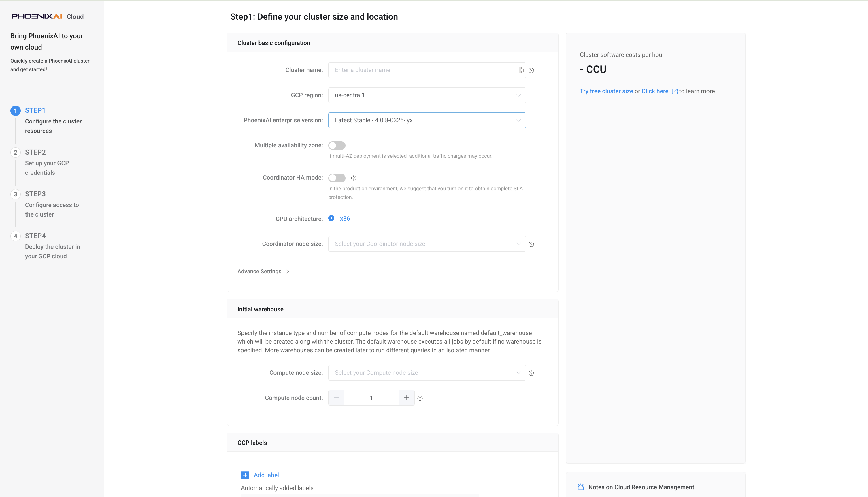This screenshot has height=497, width=868.
Task: Enable Coordinator HA mode switch
Action: [337, 178]
